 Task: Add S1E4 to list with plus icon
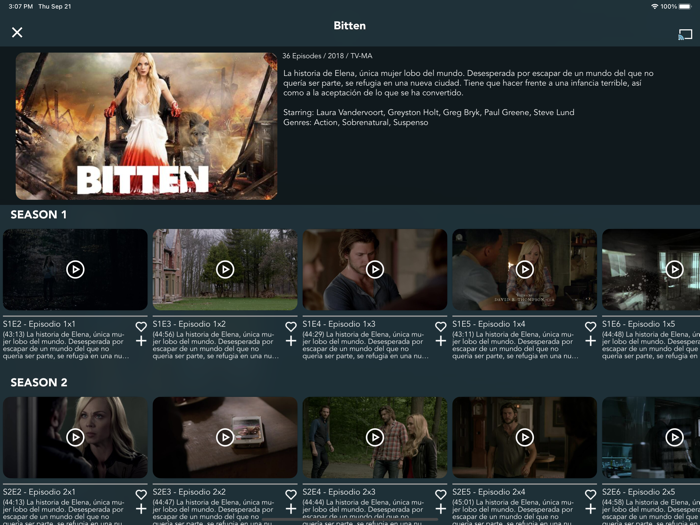441,341
